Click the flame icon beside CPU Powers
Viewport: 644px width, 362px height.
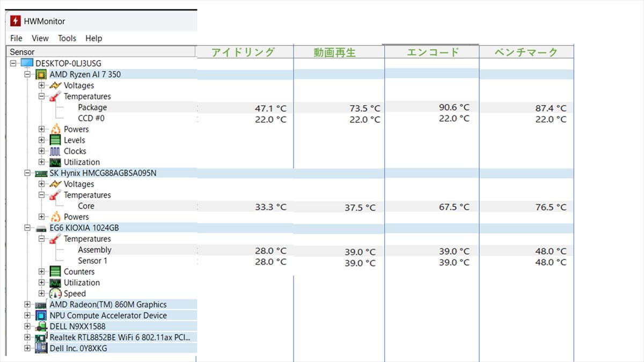(x=55, y=129)
